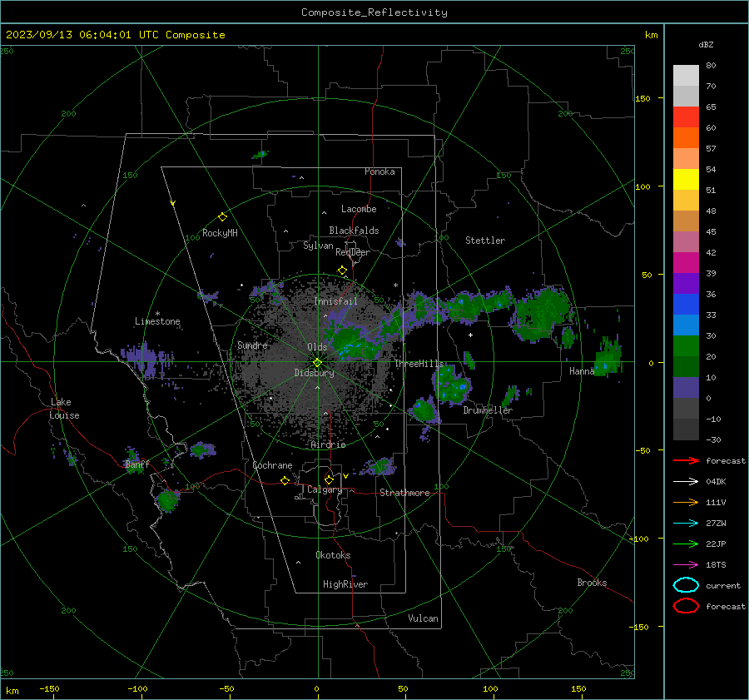Select the green 30 dBZ color swatch

686,345
